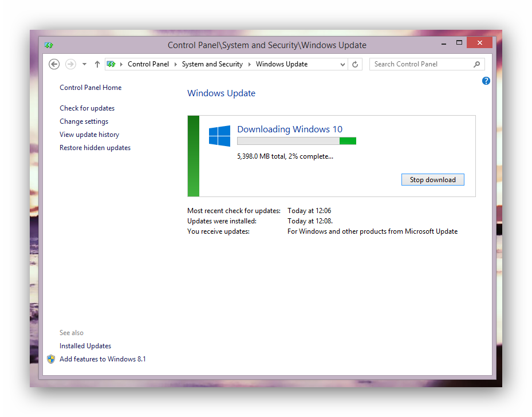
Task: Open the recent locations dropdown arrow
Action: click(x=84, y=64)
